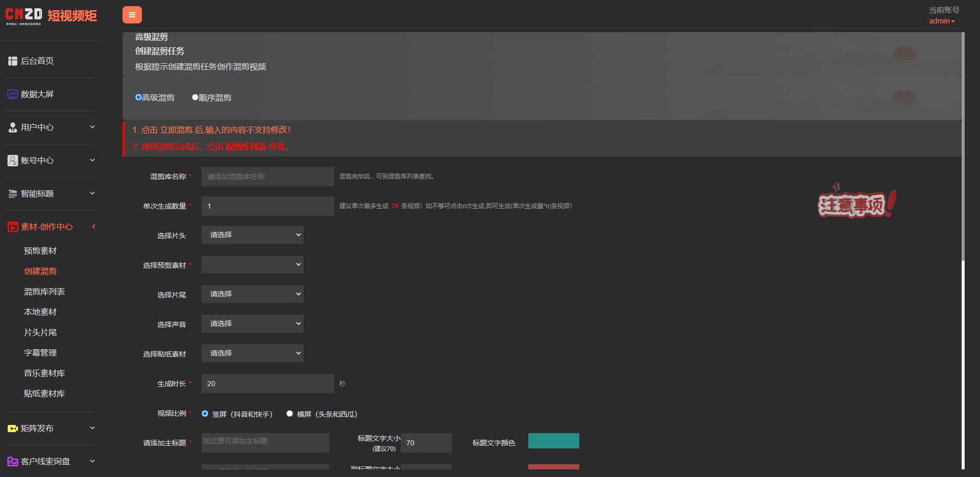Viewport: 980px width, 477px height.
Task: Click the 账号中心 account icon
Action: point(13,161)
